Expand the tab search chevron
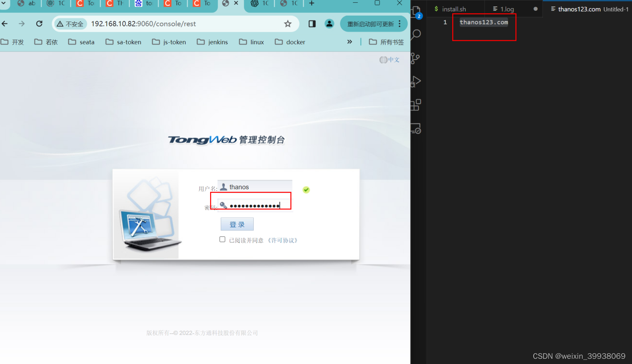 pyautogui.click(x=4, y=3)
